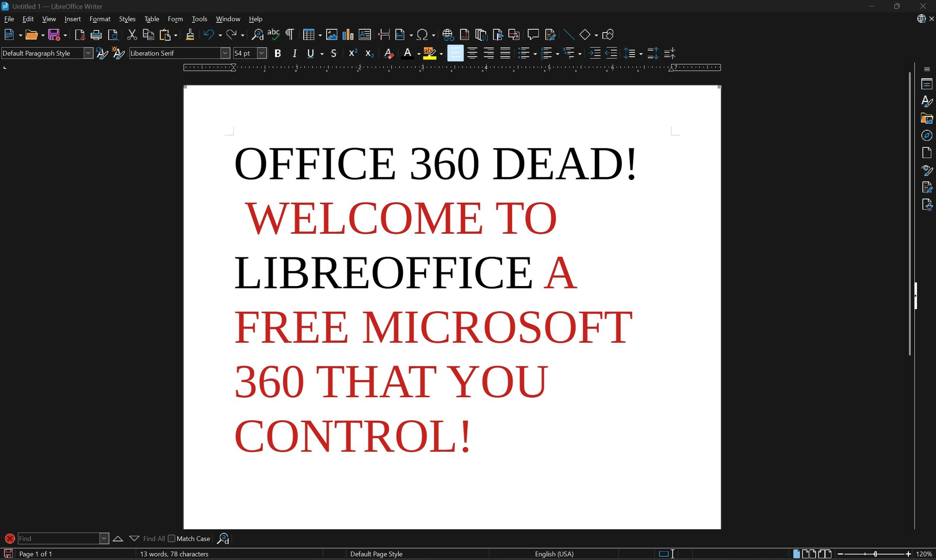Print the document
936x560 pixels.
click(x=96, y=35)
